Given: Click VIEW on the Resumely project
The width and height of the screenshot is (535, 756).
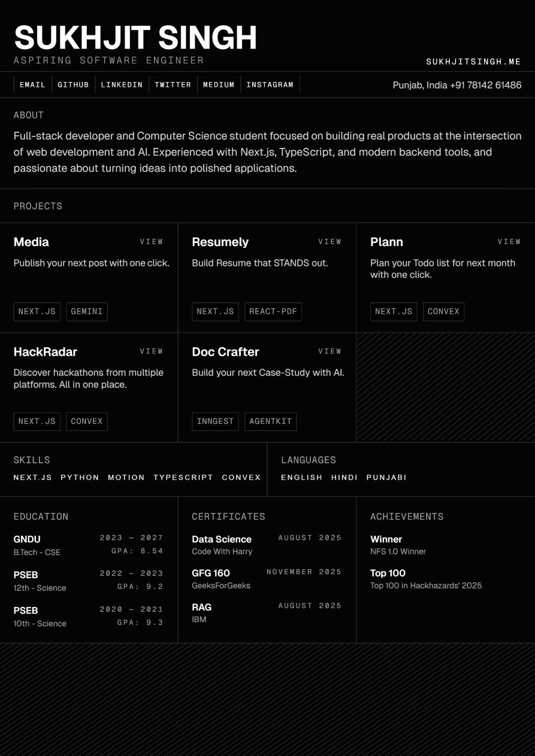Looking at the screenshot, I should [330, 242].
